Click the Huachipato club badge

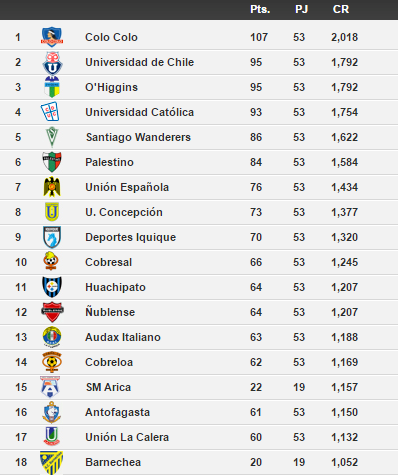[x=52, y=287]
